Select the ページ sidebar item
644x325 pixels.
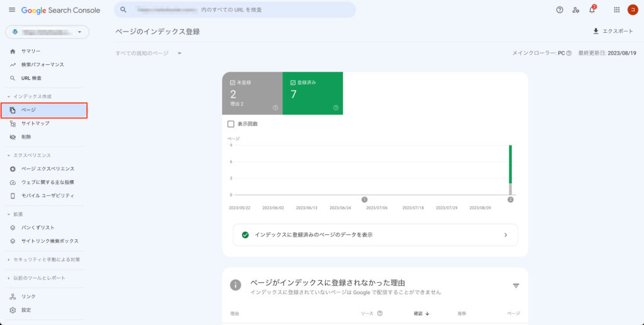[x=44, y=110]
